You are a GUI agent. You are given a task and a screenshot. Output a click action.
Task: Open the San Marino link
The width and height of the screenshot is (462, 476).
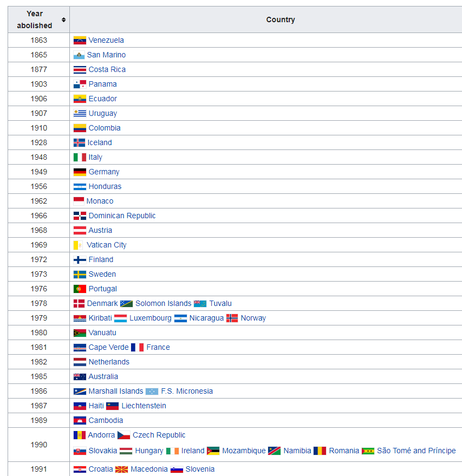click(x=106, y=55)
